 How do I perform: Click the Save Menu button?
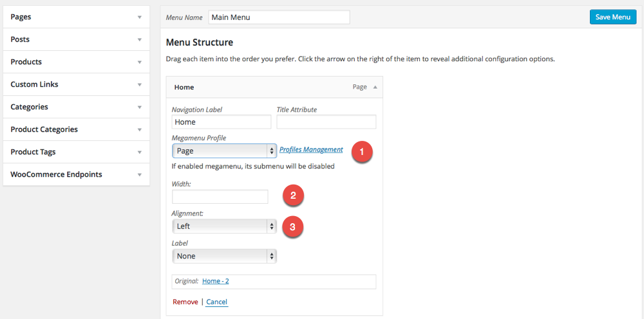click(x=612, y=17)
